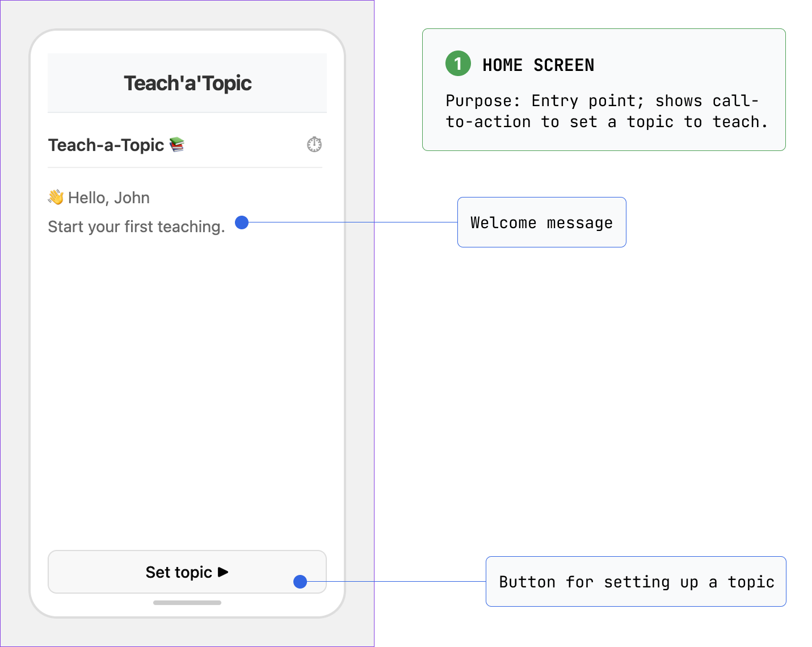Select the "Welcome message" annotation box
This screenshot has width=812, height=647.
[x=541, y=222]
